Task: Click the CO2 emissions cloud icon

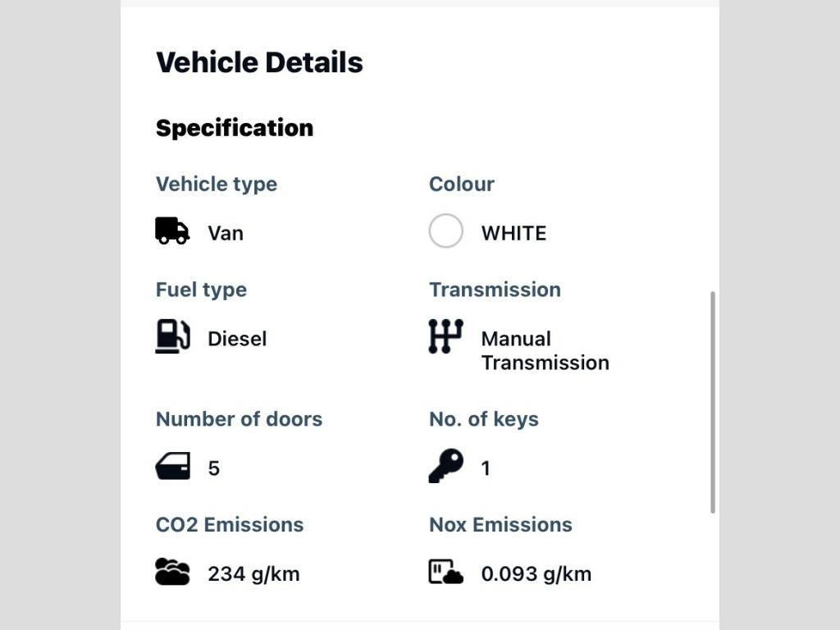Action: pos(172,572)
